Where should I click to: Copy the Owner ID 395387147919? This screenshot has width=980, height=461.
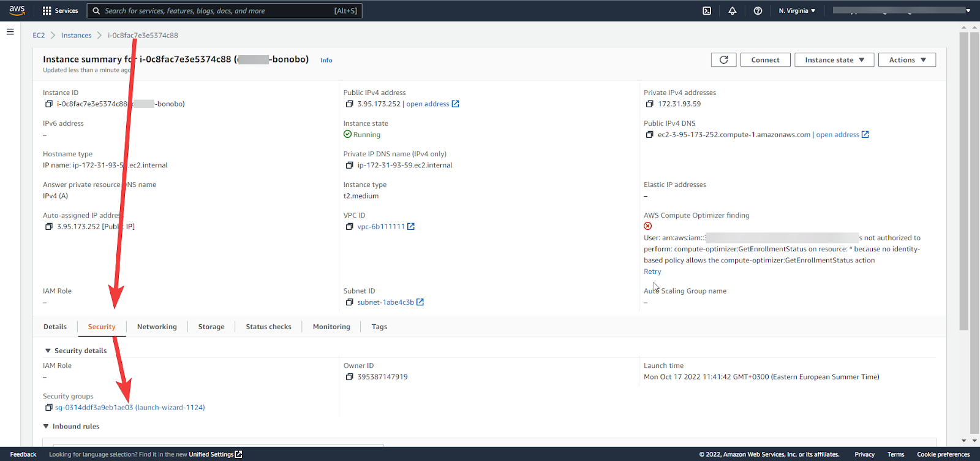coord(349,377)
